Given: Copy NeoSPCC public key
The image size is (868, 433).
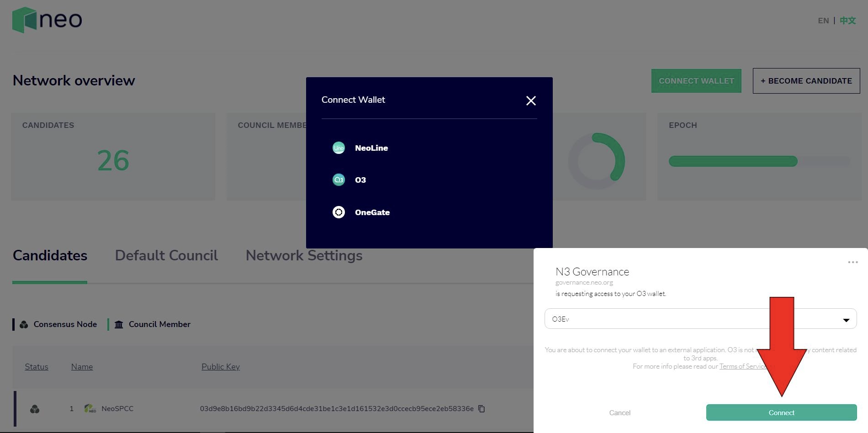Looking at the screenshot, I should (x=482, y=408).
